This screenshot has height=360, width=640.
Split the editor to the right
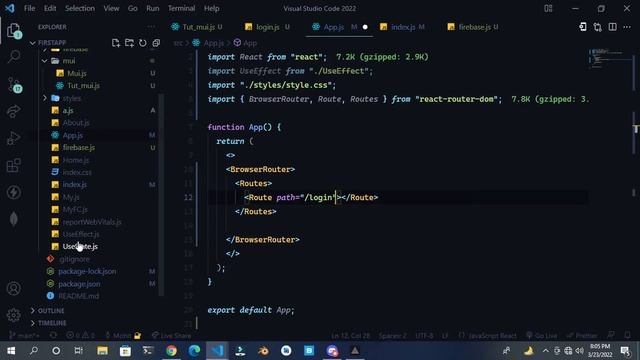pos(612,27)
